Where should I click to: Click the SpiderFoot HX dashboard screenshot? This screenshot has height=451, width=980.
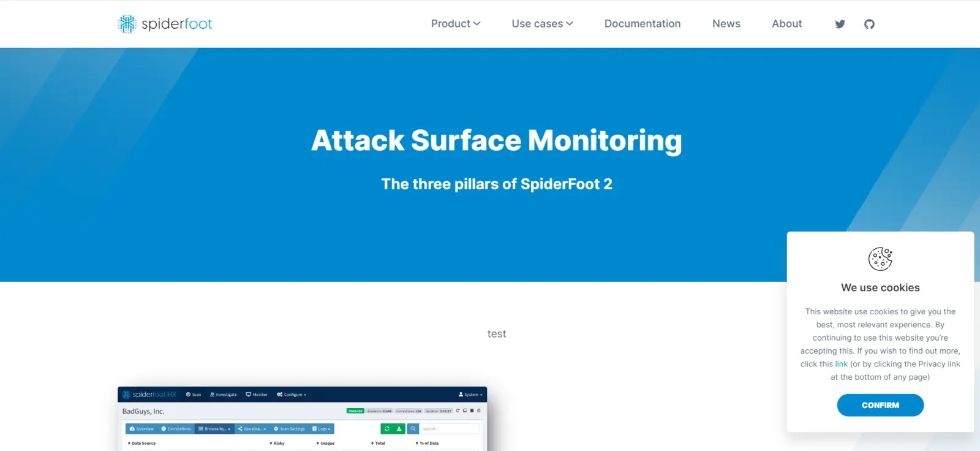click(x=303, y=419)
